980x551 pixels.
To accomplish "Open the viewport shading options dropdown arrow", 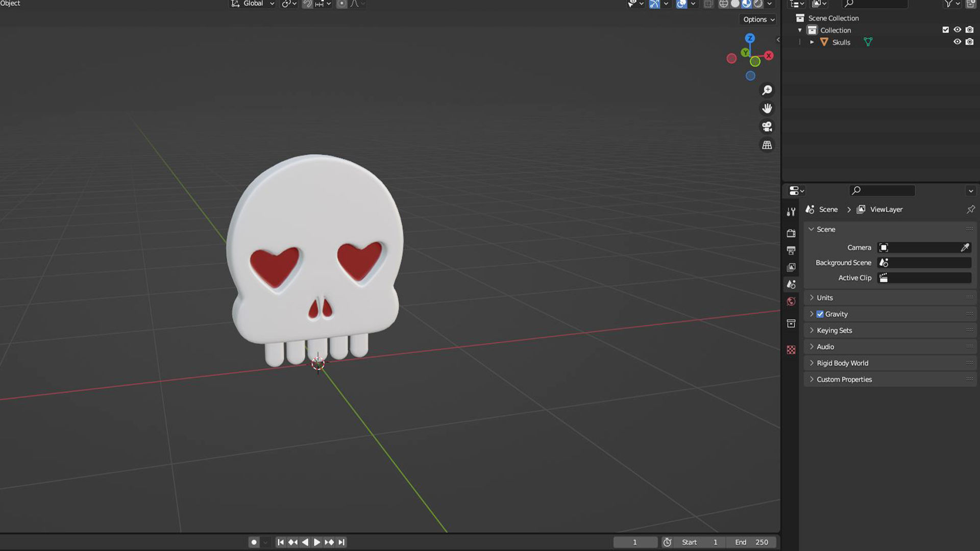I will tap(770, 4).
